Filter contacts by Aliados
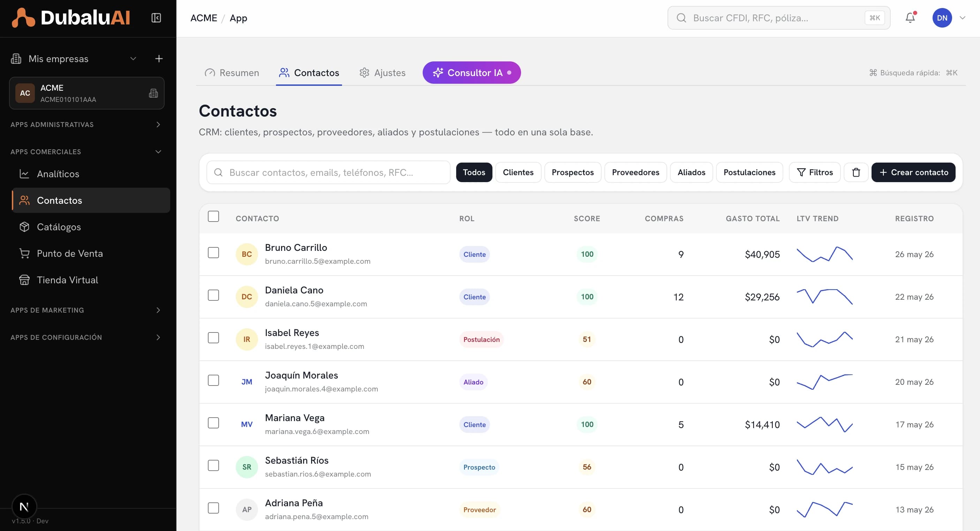The height and width of the screenshot is (531, 980). pos(691,172)
